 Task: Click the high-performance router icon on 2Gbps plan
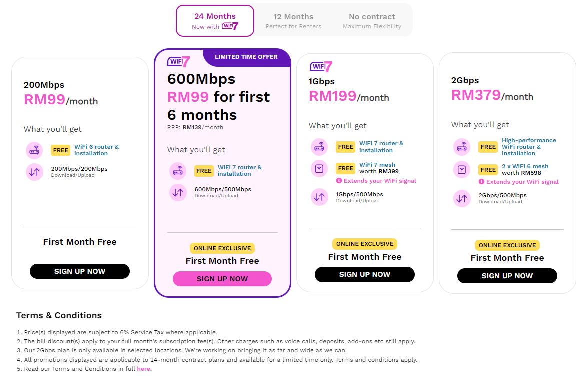pos(462,147)
